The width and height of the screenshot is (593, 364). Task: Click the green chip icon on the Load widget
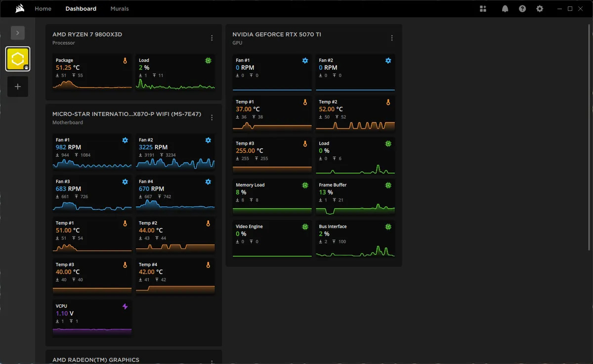coord(208,60)
